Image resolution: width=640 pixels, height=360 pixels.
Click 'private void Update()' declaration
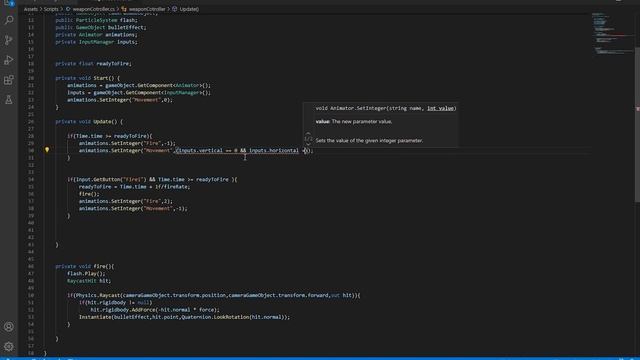tap(89, 122)
